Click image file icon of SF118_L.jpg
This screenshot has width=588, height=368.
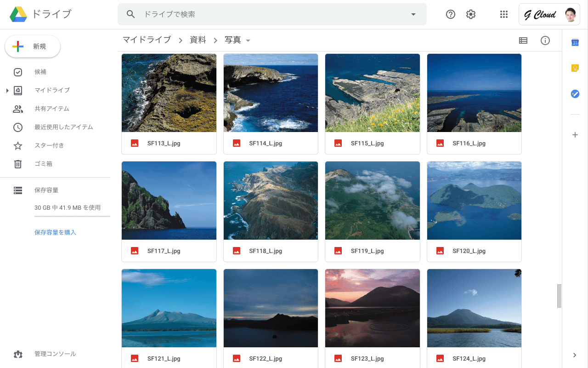tap(237, 251)
